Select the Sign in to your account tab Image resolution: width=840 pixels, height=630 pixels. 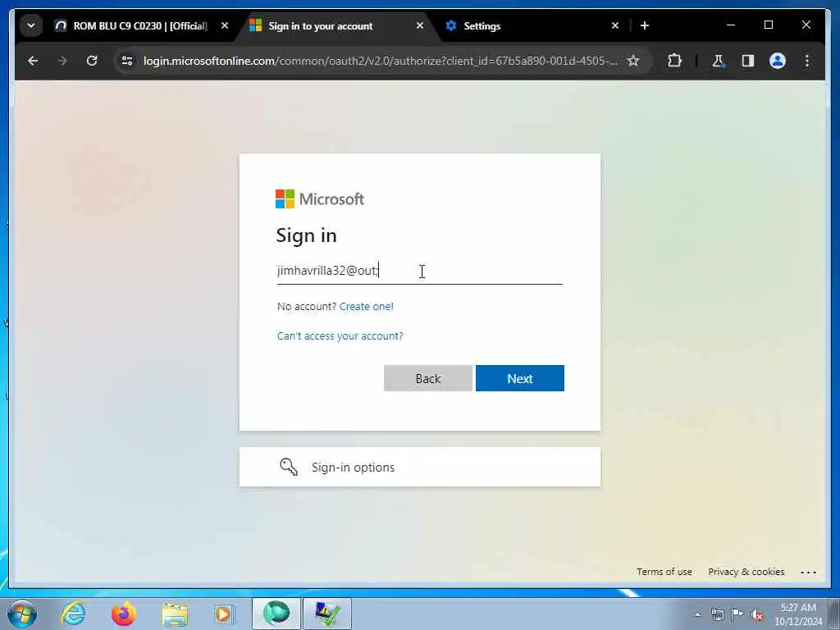[321, 25]
